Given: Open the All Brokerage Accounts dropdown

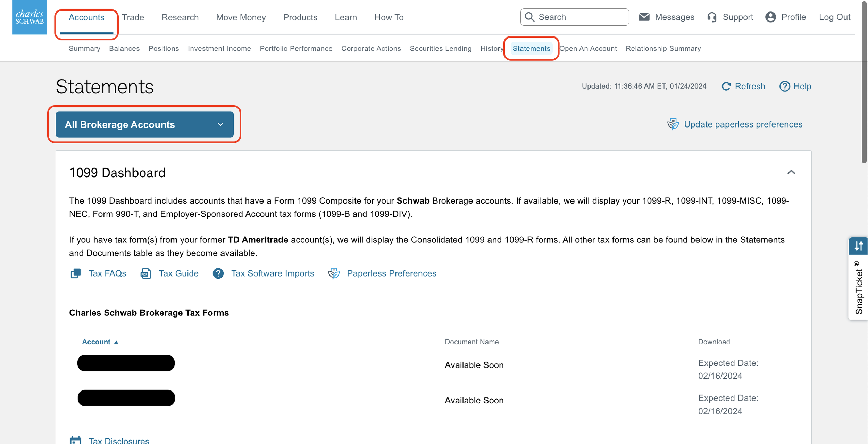Looking at the screenshot, I should pos(144,124).
